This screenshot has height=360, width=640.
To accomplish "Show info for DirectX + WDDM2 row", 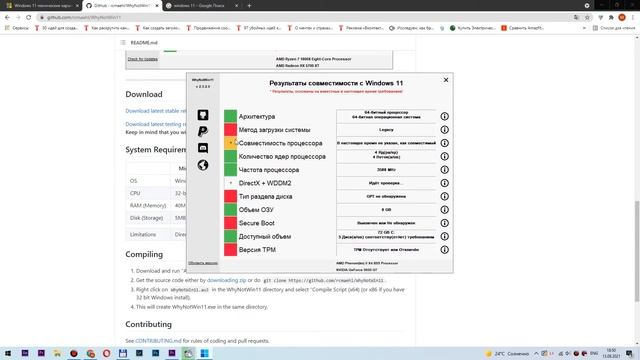I will [444, 183].
